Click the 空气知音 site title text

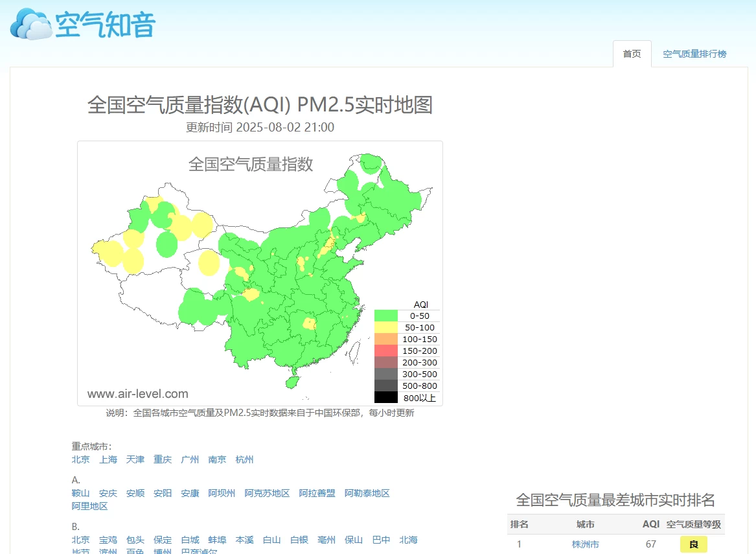(x=106, y=25)
